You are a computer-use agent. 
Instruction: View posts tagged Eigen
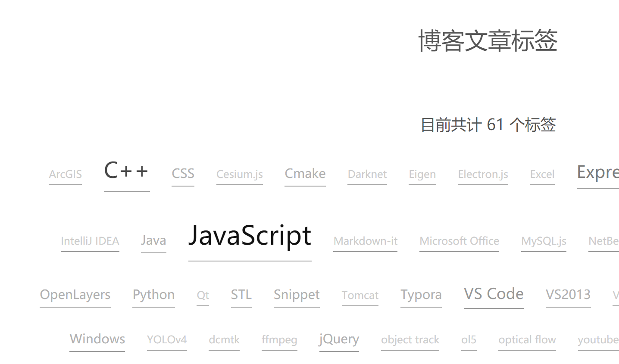[x=422, y=174]
